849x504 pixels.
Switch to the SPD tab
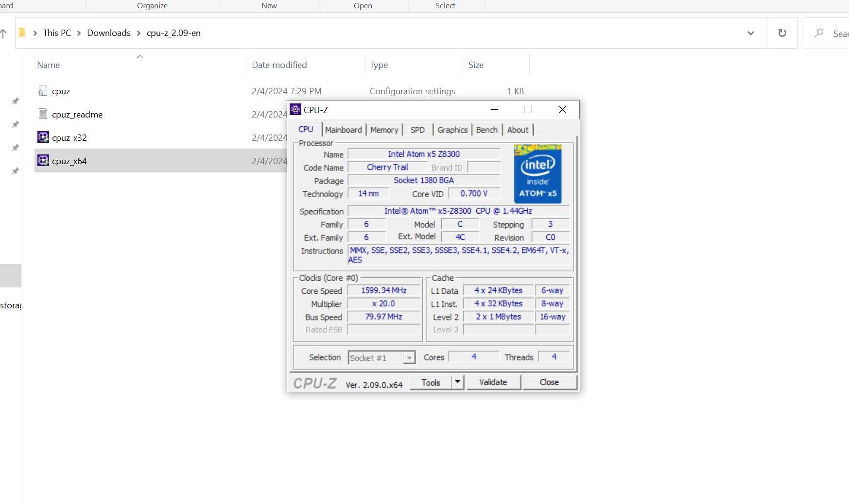(417, 130)
